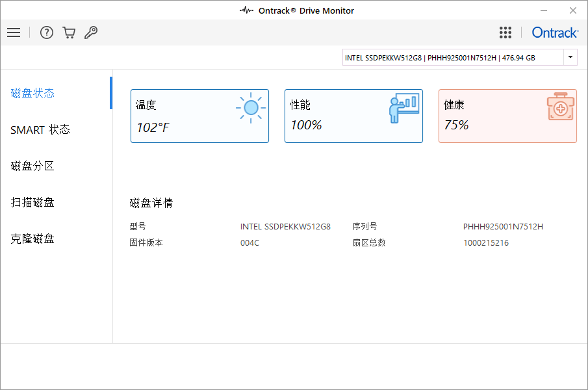Click the 102°F temperature value
Screen dimensions: 588x390
153,127
